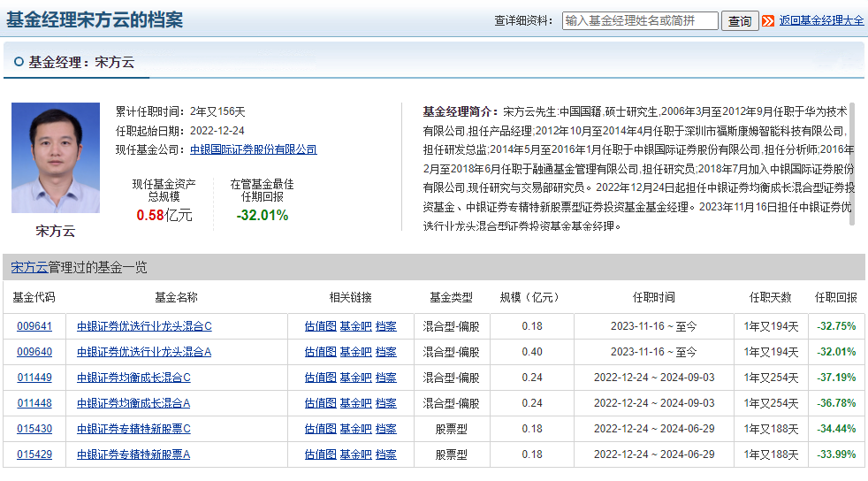Click the 任职起始日期 2022-12-24 text
The image size is (868, 481).
180,131
